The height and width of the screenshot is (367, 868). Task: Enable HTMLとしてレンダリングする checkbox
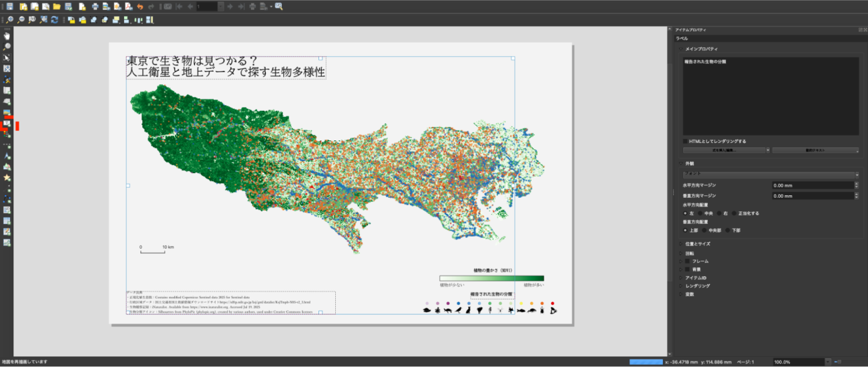(x=686, y=141)
